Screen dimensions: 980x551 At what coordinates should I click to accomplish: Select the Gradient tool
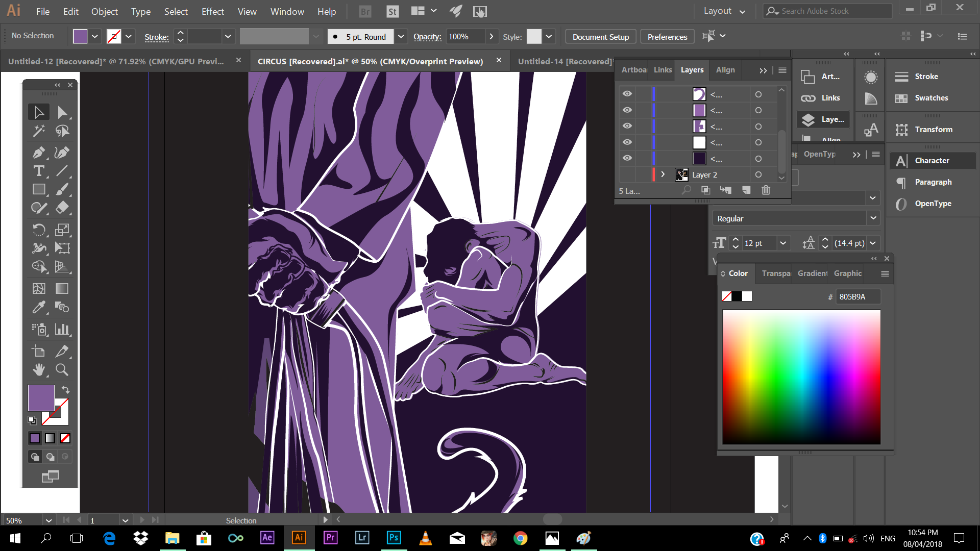(62, 288)
